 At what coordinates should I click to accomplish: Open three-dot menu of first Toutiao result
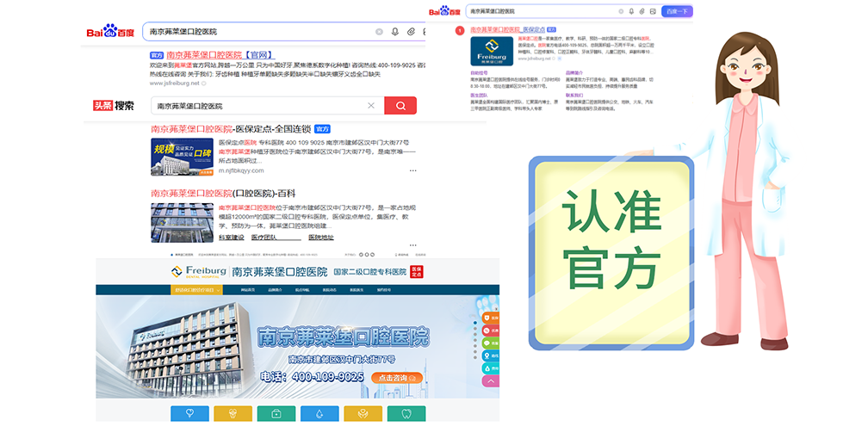pyautogui.click(x=412, y=170)
